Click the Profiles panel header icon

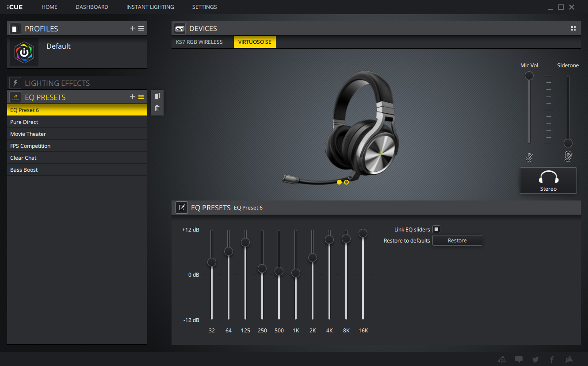point(15,29)
